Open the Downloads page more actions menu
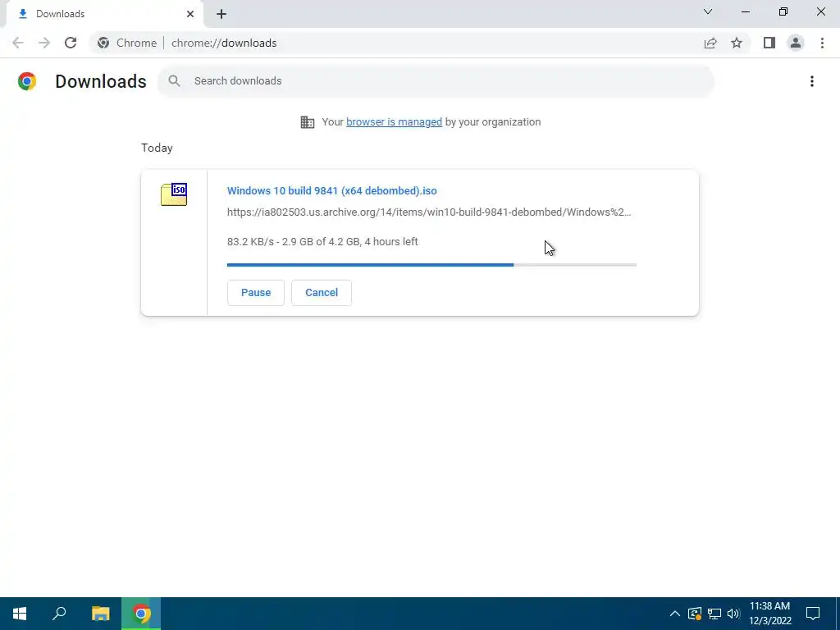 pyautogui.click(x=812, y=81)
